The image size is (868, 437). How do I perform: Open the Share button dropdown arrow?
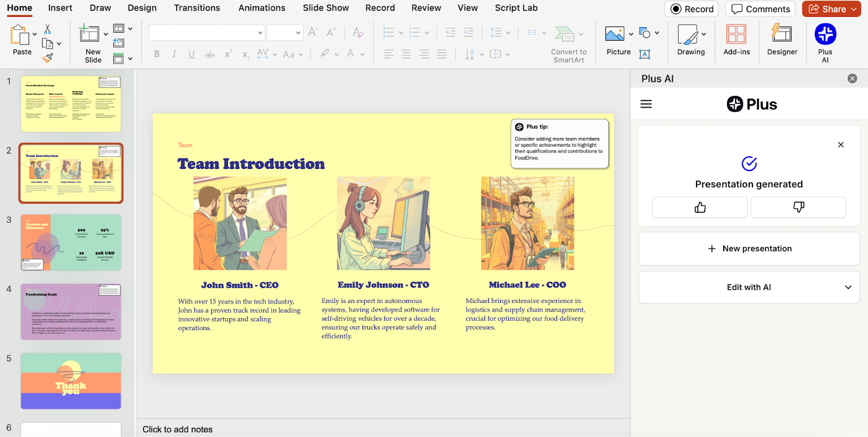853,9
